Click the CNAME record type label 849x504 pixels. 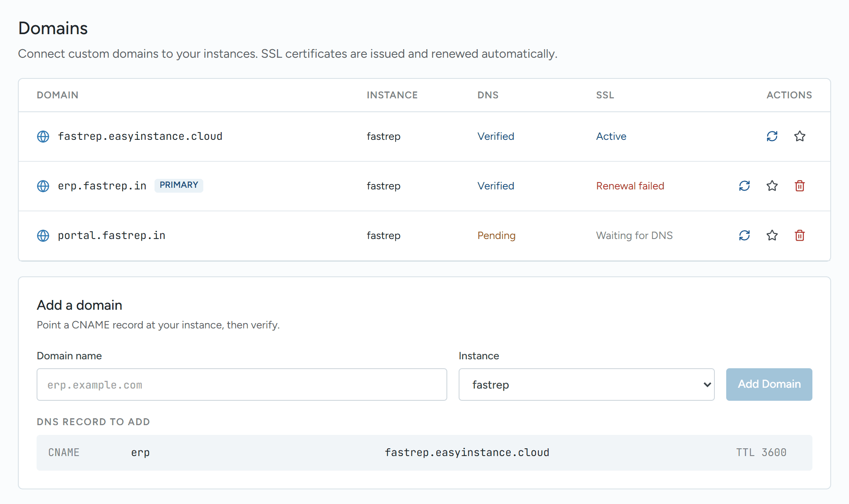coord(64,452)
